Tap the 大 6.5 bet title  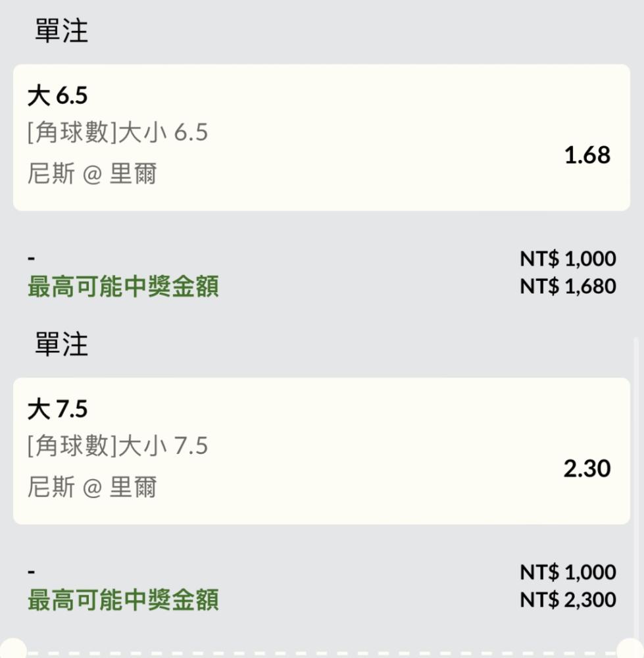point(57,95)
